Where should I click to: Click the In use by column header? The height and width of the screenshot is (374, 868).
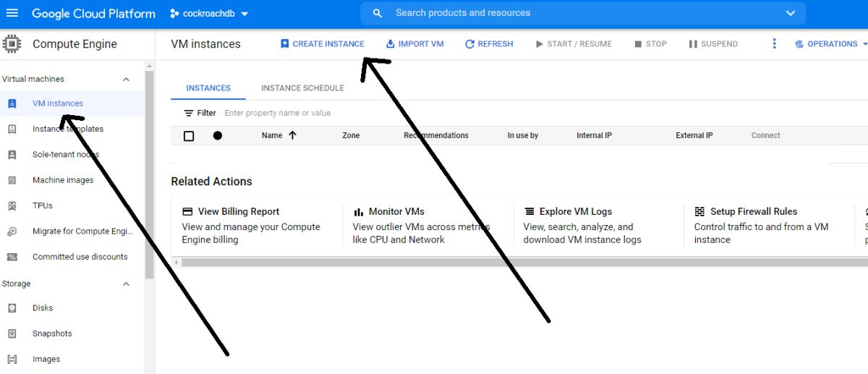coord(523,135)
